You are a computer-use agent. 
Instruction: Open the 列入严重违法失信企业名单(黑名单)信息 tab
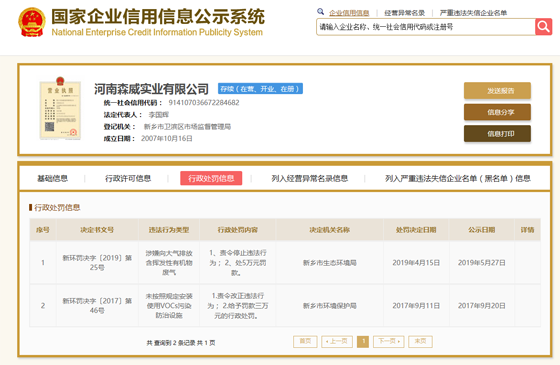click(458, 178)
